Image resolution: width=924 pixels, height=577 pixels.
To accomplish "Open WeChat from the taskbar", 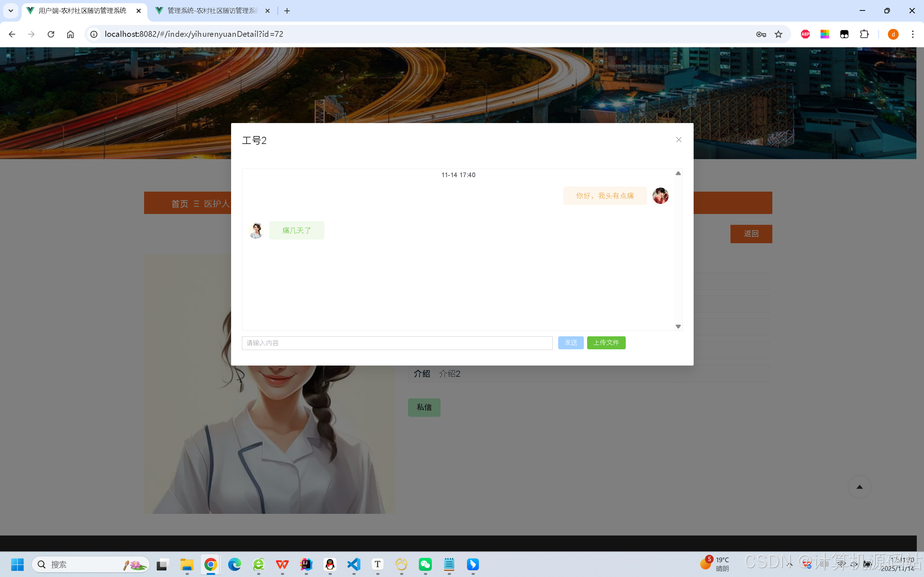I will (425, 564).
